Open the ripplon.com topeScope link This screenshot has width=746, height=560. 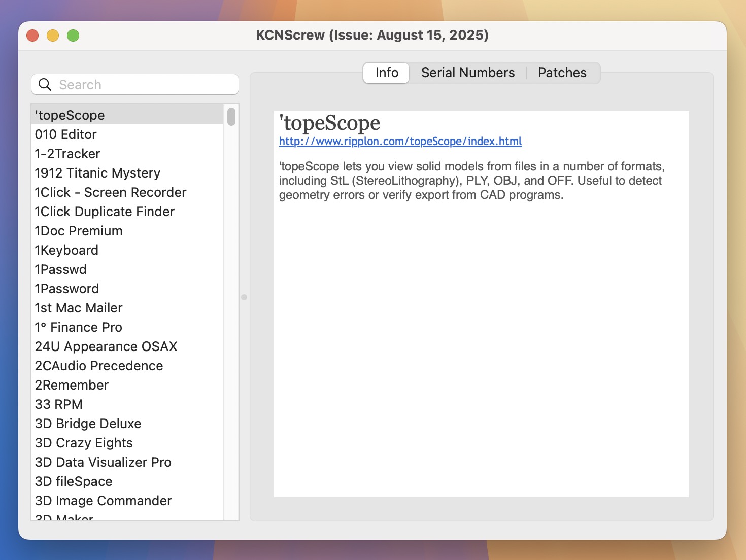tap(400, 142)
